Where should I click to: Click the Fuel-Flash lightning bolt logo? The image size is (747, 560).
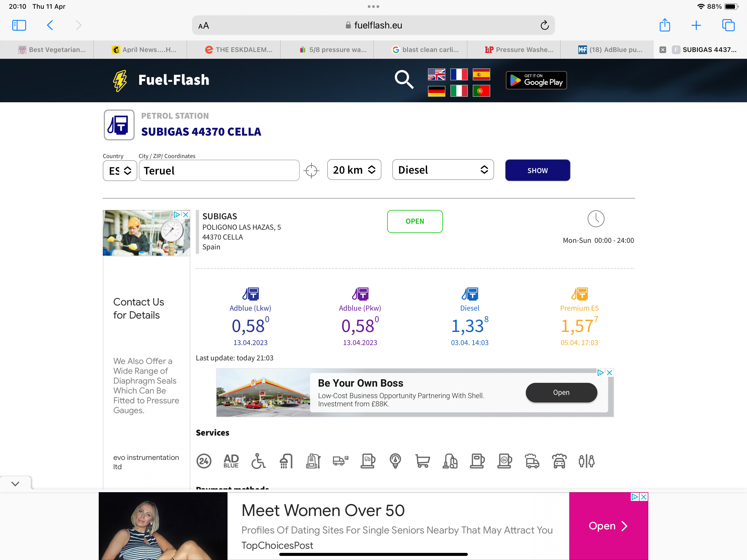[119, 81]
